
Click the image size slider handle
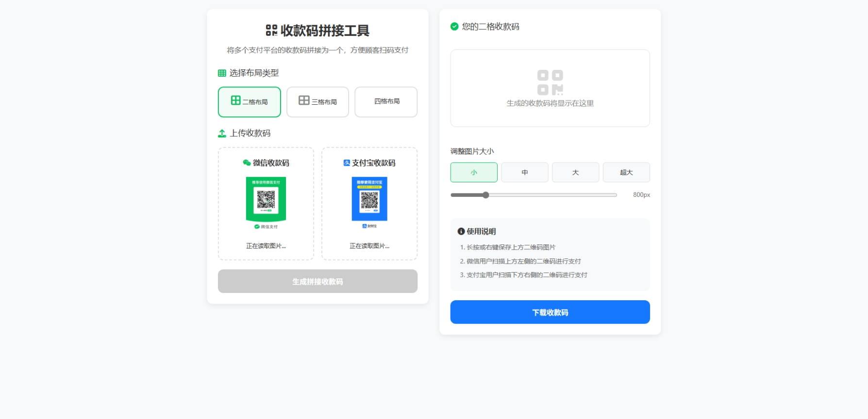[x=485, y=195]
